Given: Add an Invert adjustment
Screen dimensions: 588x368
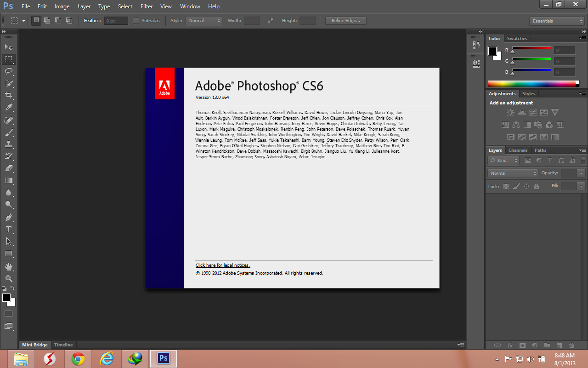Looking at the screenshot, I should 510,137.
